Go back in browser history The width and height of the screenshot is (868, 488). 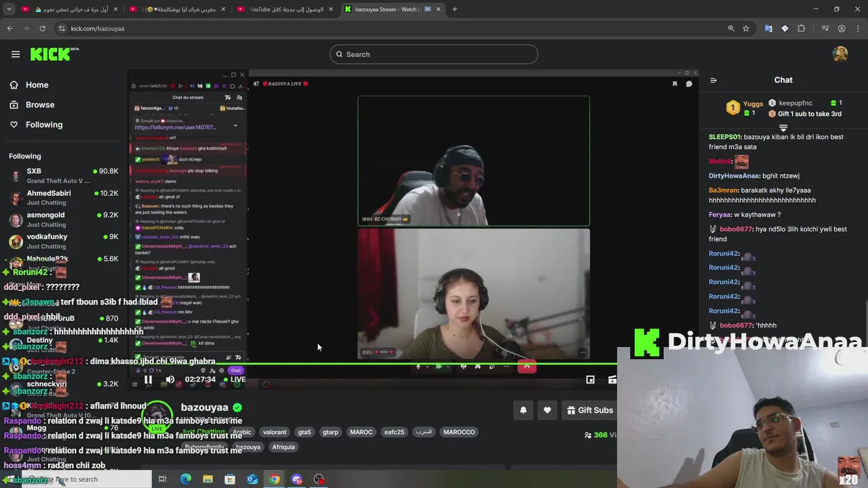(9, 28)
